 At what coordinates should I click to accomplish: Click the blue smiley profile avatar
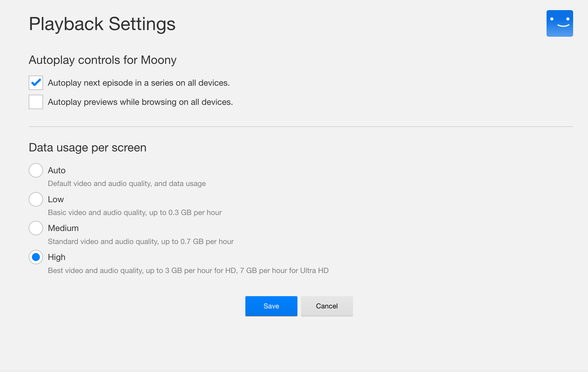[560, 23]
